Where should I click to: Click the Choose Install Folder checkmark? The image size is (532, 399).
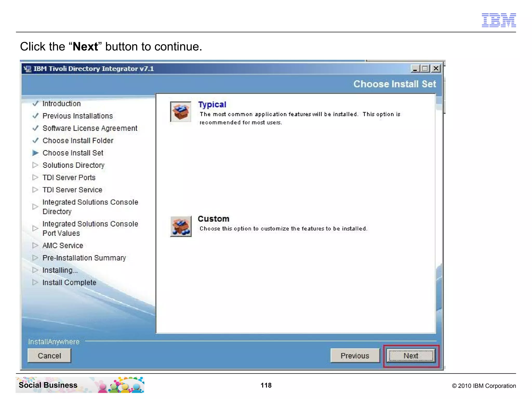(36, 141)
